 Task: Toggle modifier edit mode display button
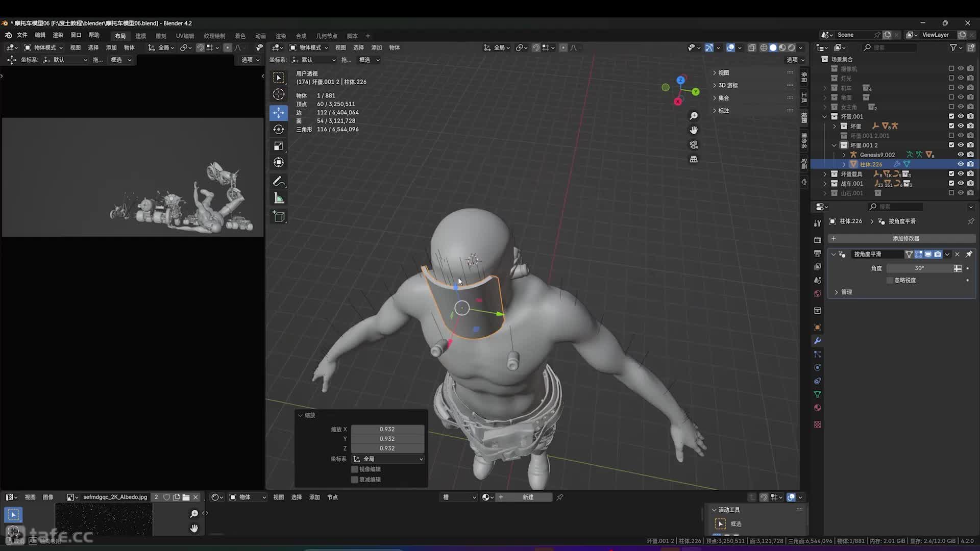[919, 254]
